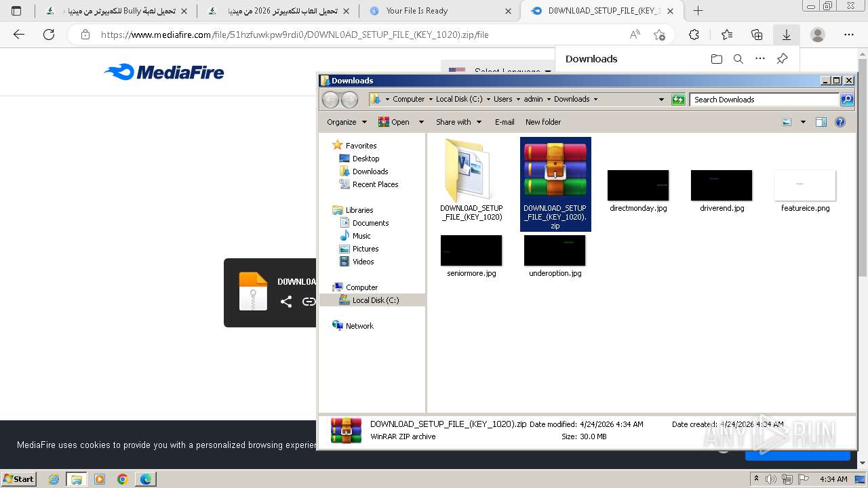Click Explorer refresh button beside address bar
The image size is (868, 488).
pos(678,99)
